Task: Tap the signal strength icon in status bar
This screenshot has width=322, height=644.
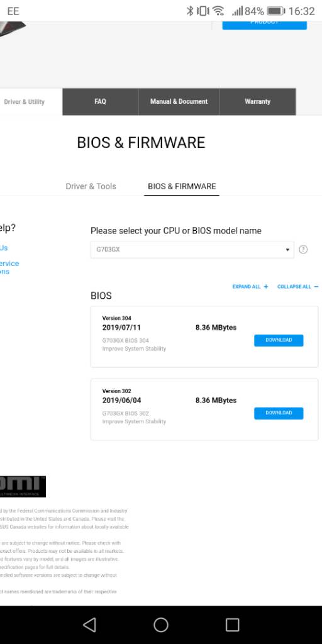Action: click(237, 11)
